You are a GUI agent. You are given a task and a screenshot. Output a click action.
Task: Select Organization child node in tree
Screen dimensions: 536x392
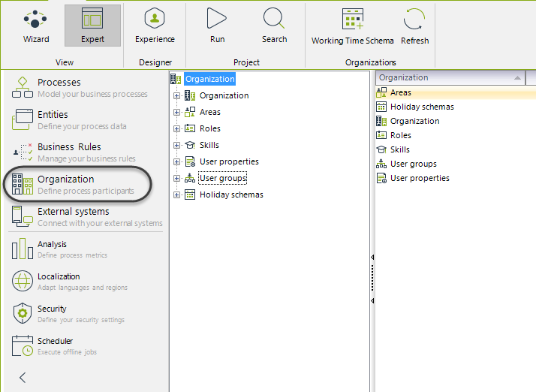tap(224, 95)
